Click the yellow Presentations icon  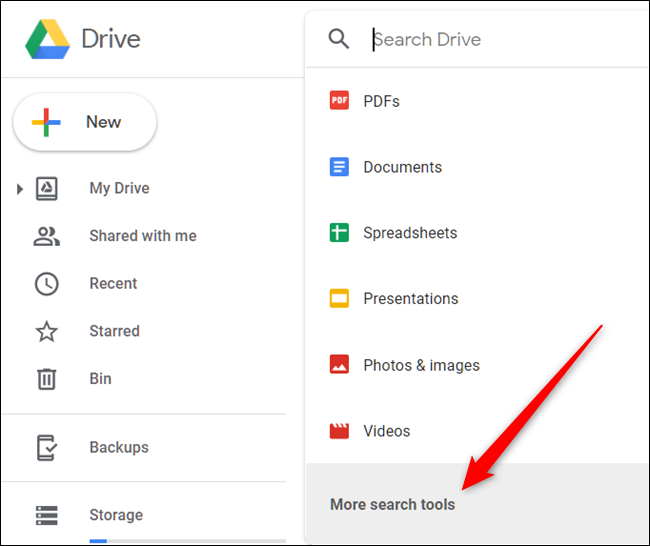coord(339,298)
